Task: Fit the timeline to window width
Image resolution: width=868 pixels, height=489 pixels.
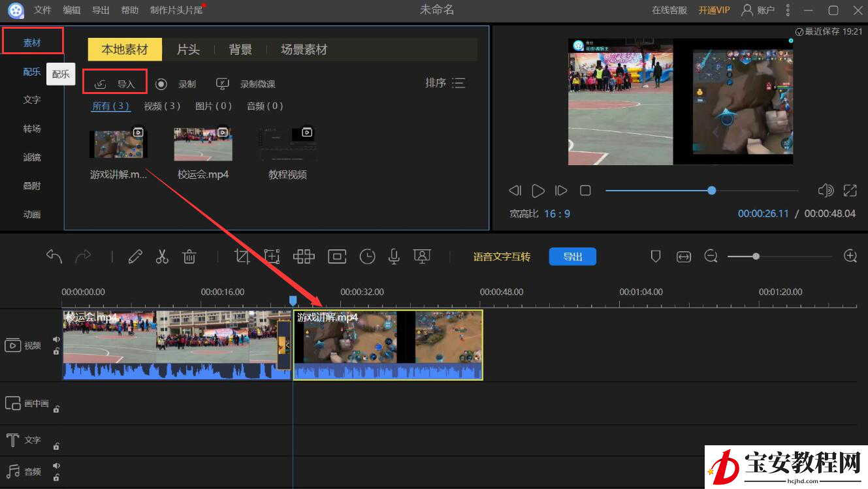Action: pyautogui.click(x=684, y=257)
